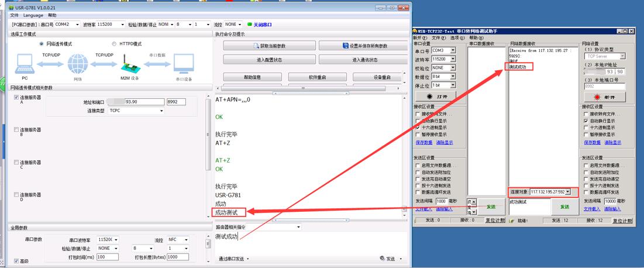Click the 软件重启 button
The width and height of the screenshot is (644, 268).
(x=317, y=77)
